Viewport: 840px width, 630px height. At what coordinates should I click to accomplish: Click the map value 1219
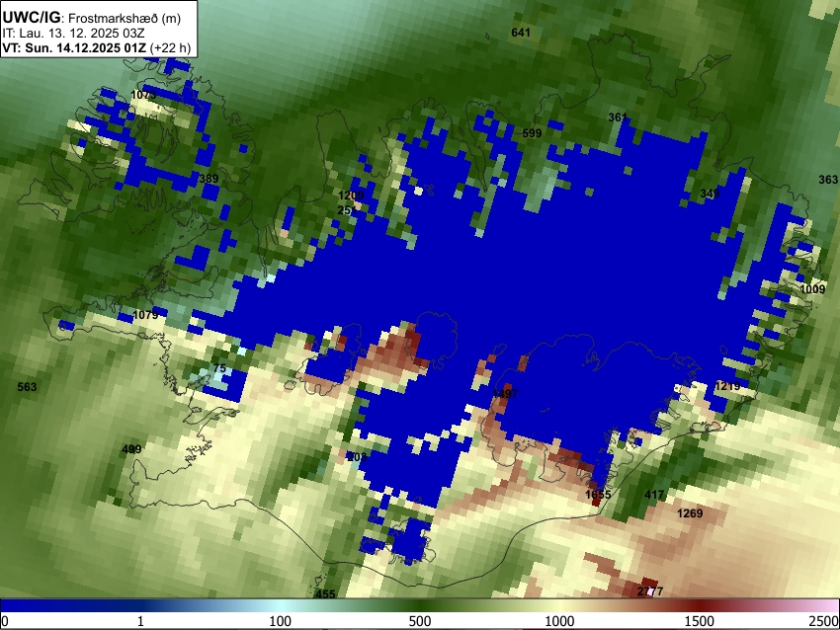coord(728,386)
